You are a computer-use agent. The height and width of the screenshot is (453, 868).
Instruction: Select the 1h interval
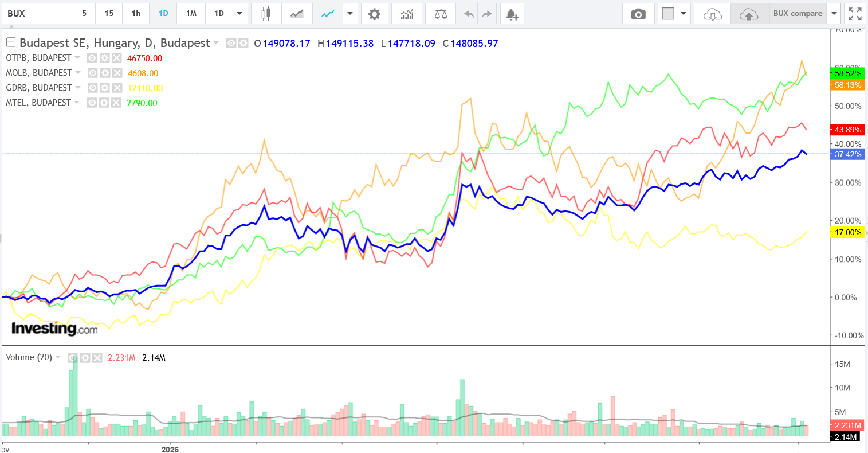click(x=136, y=14)
